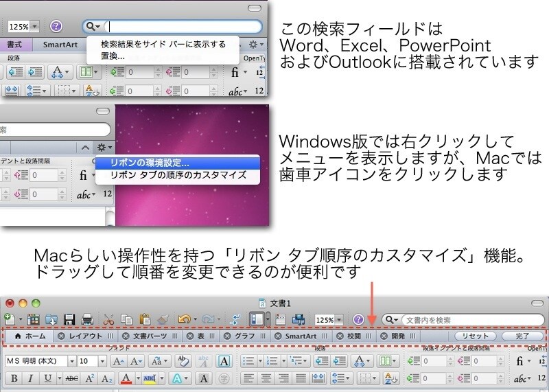Toggle strikethrough ABC formatting
This screenshot has height=392, width=549.
[71, 378]
